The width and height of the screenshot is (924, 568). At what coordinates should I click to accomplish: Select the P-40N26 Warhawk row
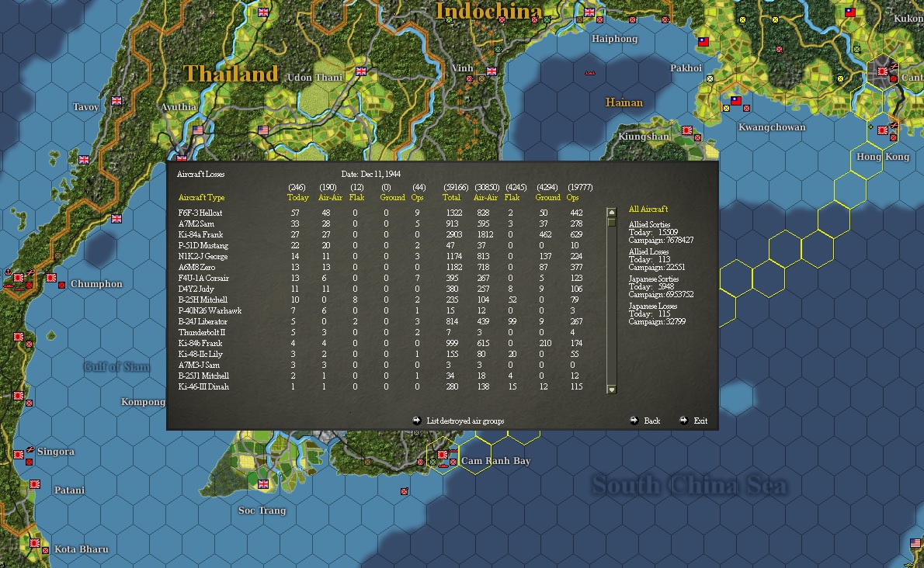click(382, 311)
